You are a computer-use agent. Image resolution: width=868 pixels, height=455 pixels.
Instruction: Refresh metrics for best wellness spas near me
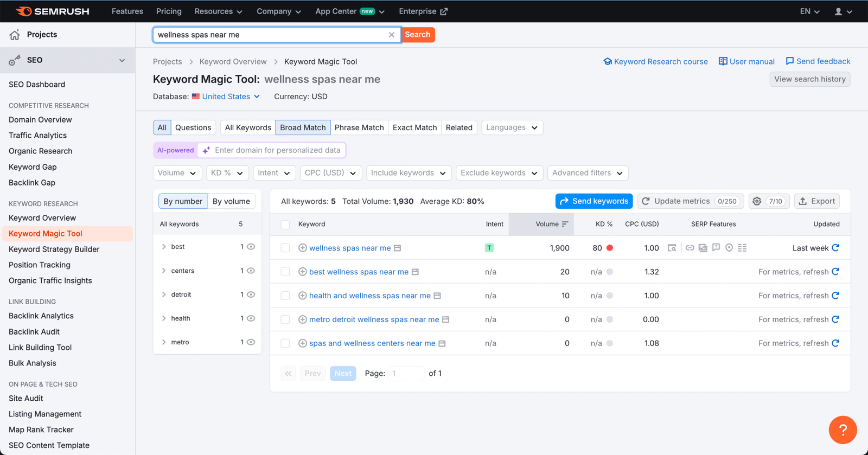point(835,272)
